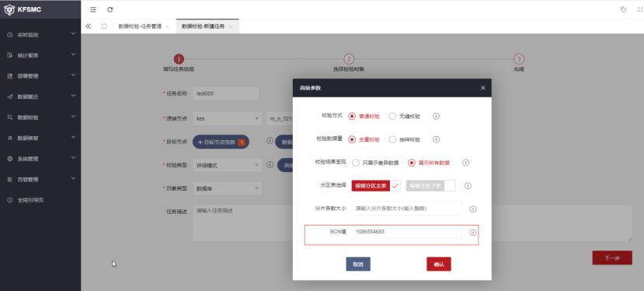
Task: Click the 实时监控 sidebar icon
Action: [x=10, y=35]
